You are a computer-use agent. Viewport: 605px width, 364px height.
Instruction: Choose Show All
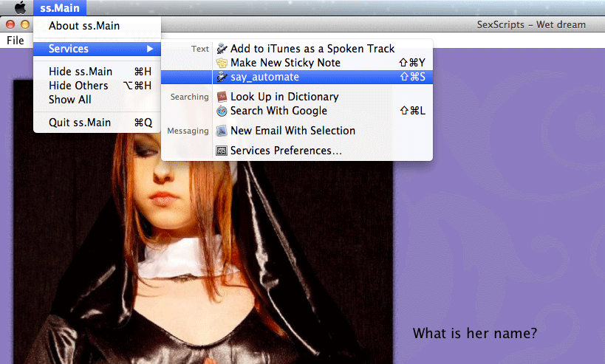pos(70,100)
